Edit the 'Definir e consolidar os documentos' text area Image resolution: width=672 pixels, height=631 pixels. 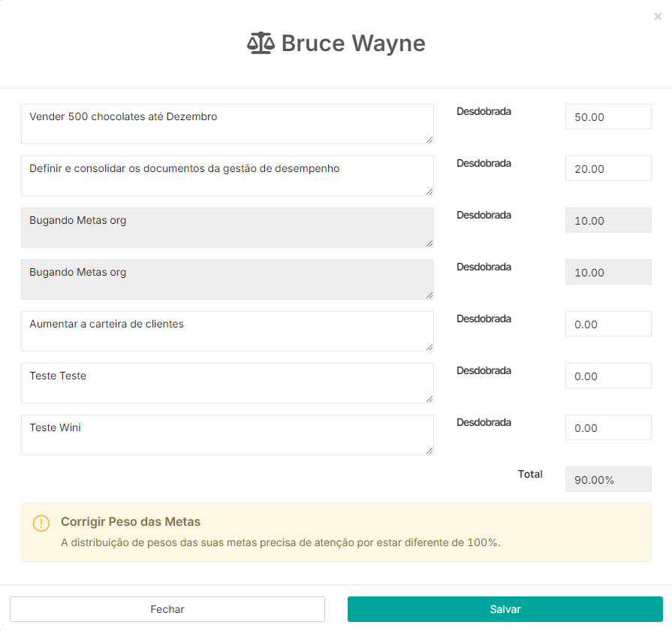tap(228, 176)
